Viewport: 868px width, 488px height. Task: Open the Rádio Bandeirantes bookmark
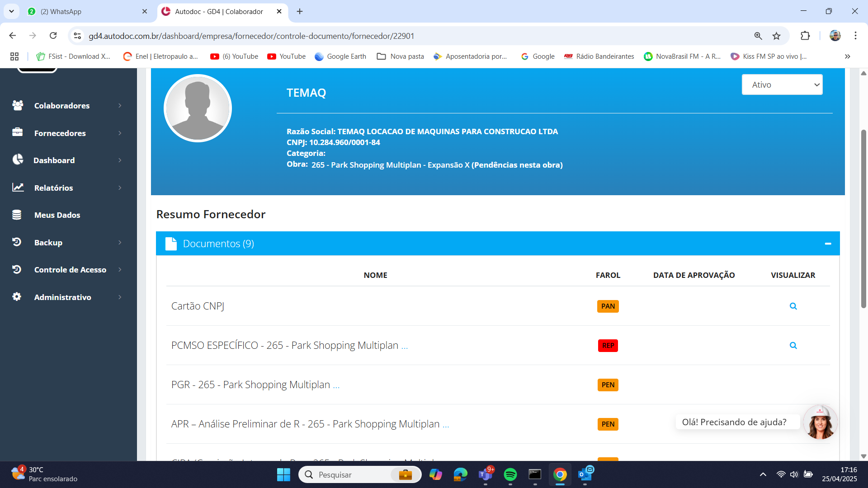coord(599,56)
